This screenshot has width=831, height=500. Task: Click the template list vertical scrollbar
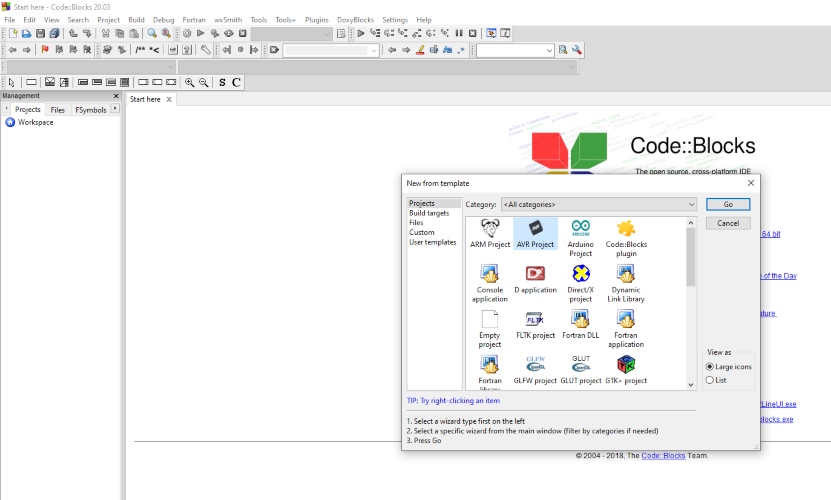[691, 305]
